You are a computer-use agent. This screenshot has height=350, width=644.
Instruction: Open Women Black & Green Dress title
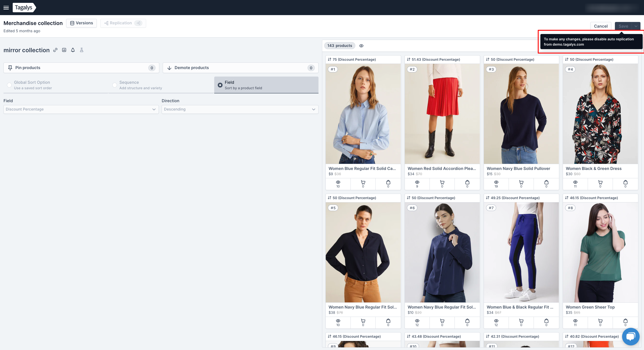point(593,169)
